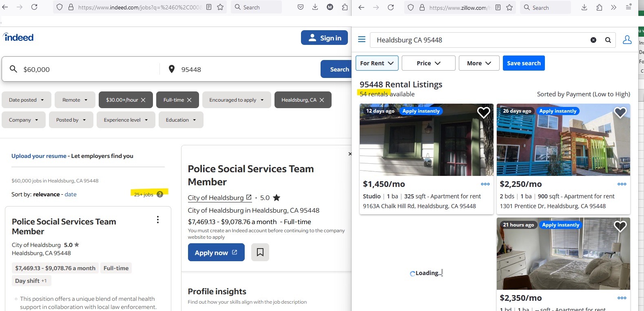Open Pocket icon in Indeed browser toolbar
The height and width of the screenshot is (311, 644).
pos(301,7)
